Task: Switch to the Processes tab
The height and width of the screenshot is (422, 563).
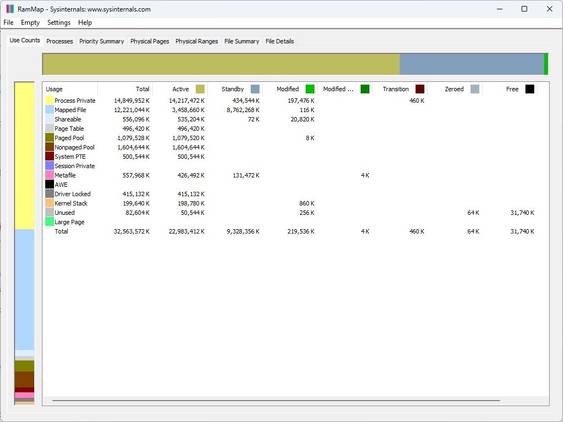Action: tap(60, 41)
